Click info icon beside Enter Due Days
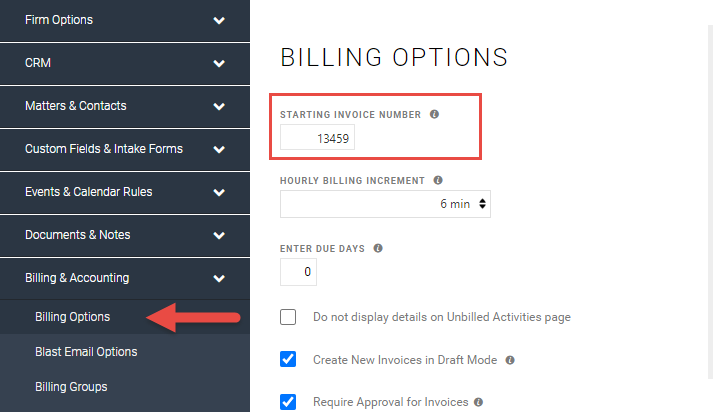 point(378,248)
